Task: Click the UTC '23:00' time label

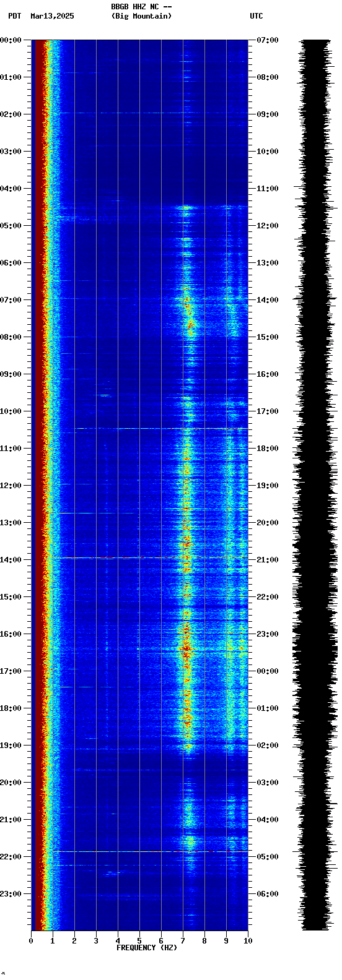Action: click(268, 634)
